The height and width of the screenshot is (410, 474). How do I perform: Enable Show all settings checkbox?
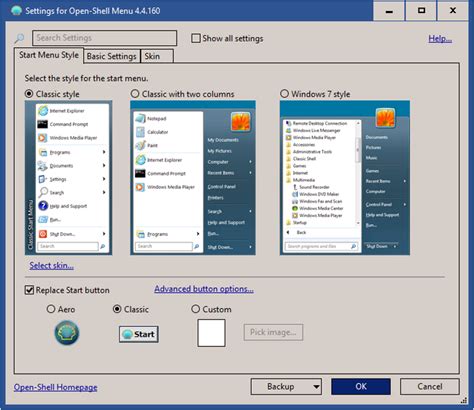coord(196,38)
